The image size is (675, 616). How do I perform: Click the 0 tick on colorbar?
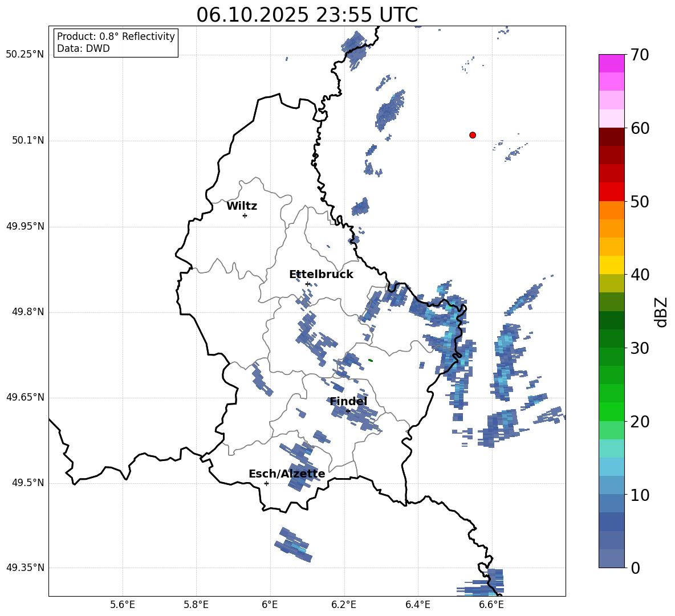pyautogui.click(x=635, y=568)
